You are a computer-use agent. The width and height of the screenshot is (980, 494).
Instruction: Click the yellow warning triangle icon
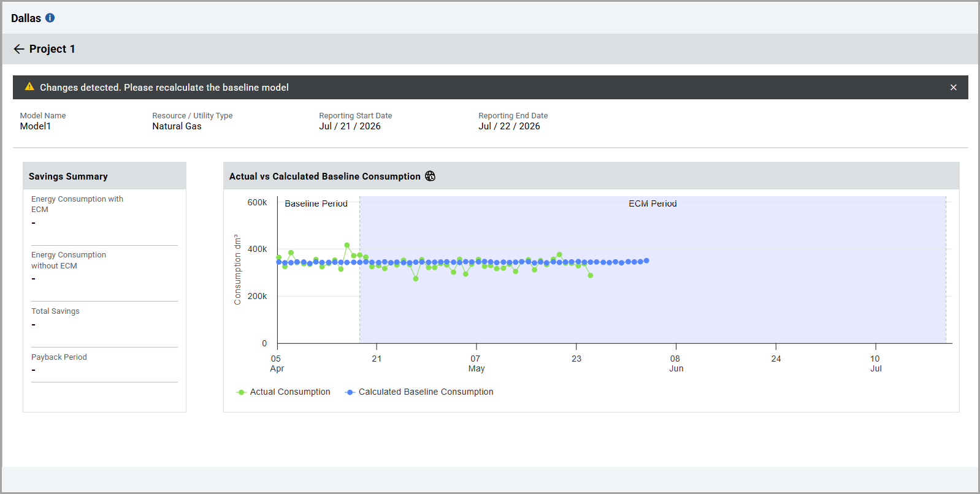point(29,87)
